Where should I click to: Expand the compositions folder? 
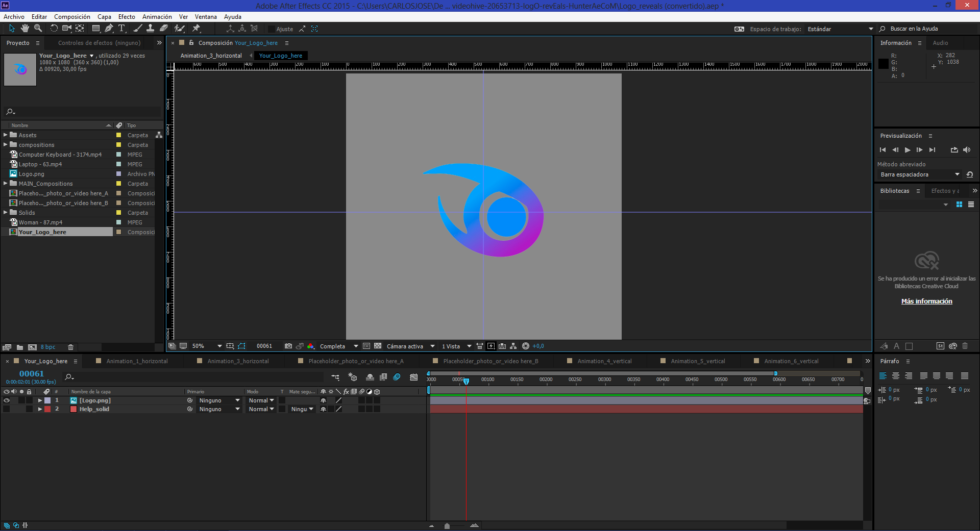click(6, 145)
